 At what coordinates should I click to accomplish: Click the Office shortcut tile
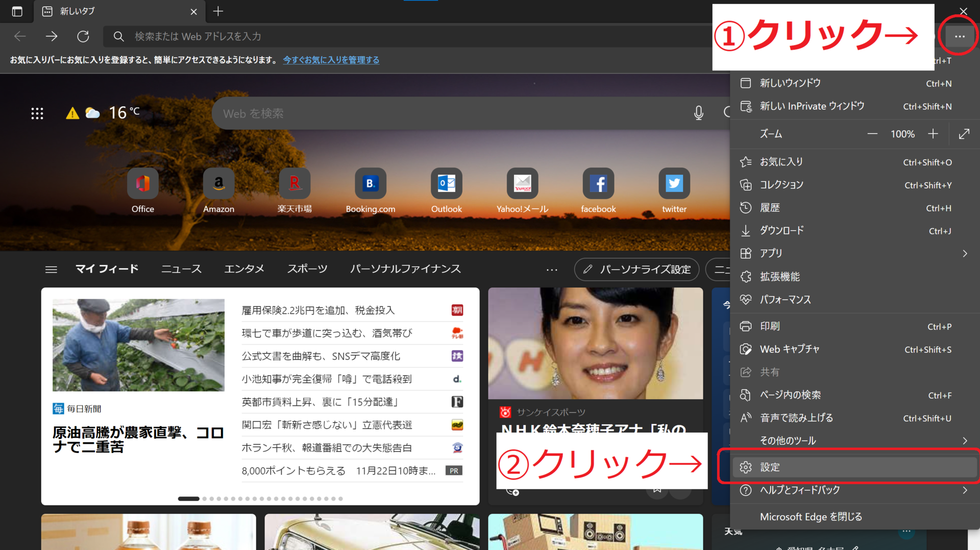[x=142, y=184]
